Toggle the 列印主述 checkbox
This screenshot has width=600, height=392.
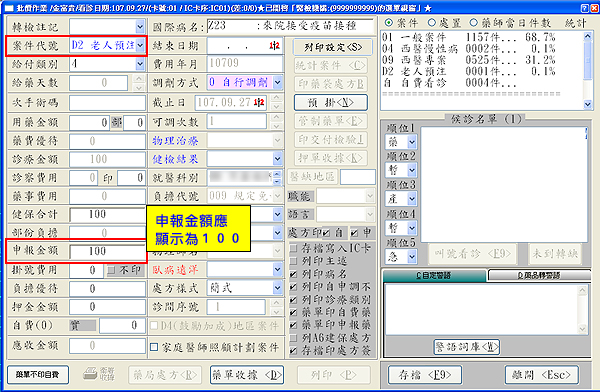[293, 261]
